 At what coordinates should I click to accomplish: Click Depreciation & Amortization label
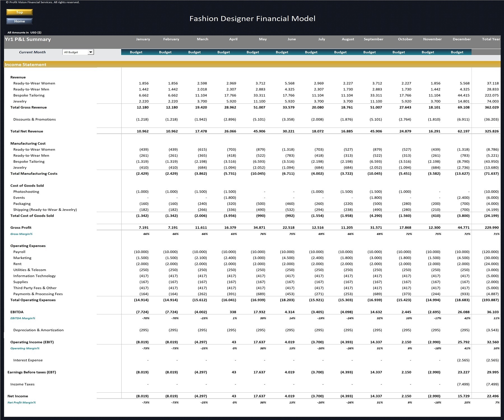click(38, 330)
